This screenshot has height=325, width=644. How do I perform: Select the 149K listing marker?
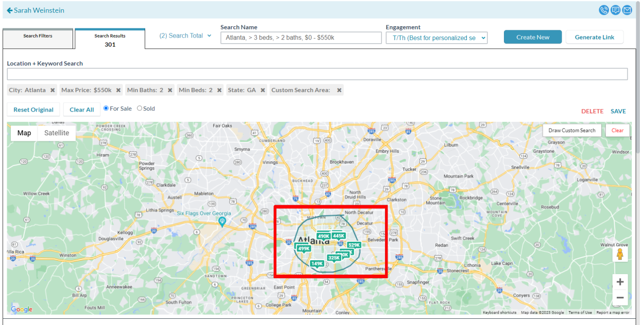point(317,264)
